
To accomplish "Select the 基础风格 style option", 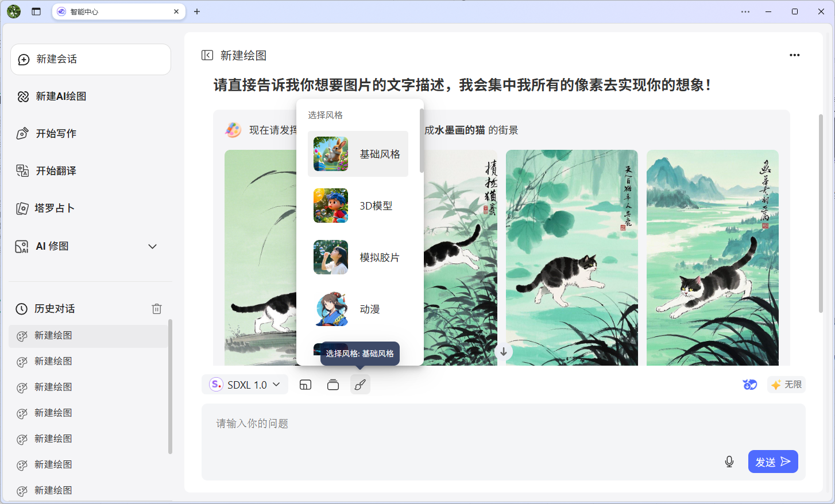I will (358, 154).
